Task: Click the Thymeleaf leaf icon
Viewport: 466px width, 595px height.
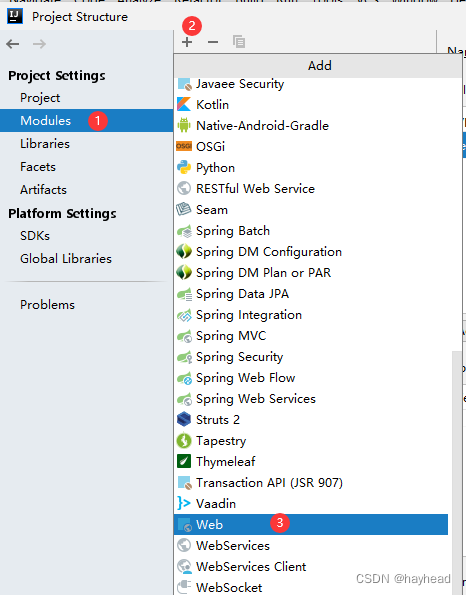Action: (184, 461)
